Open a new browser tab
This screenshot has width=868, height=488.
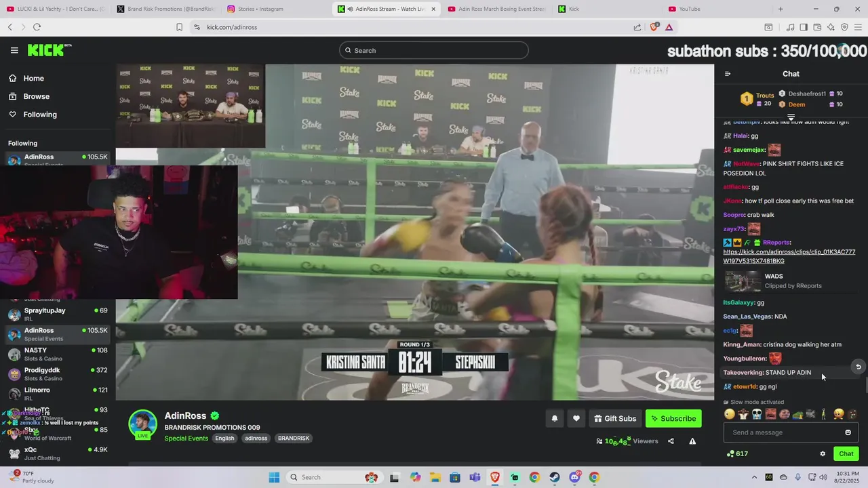click(781, 9)
